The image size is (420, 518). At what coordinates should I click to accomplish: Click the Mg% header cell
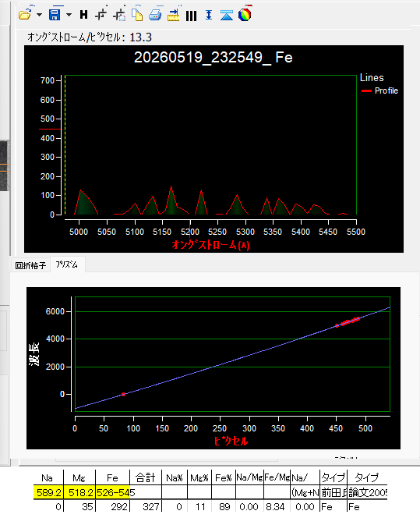click(x=199, y=477)
